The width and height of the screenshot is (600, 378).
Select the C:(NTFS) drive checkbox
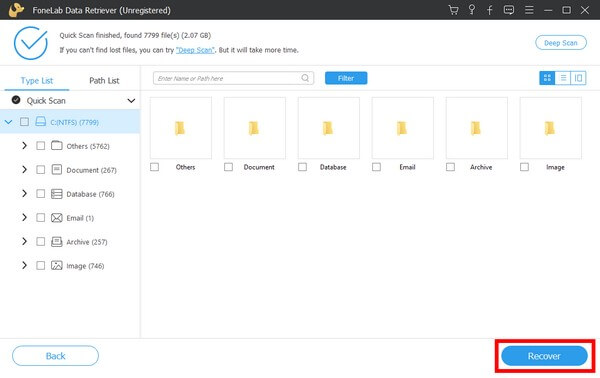[24, 122]
